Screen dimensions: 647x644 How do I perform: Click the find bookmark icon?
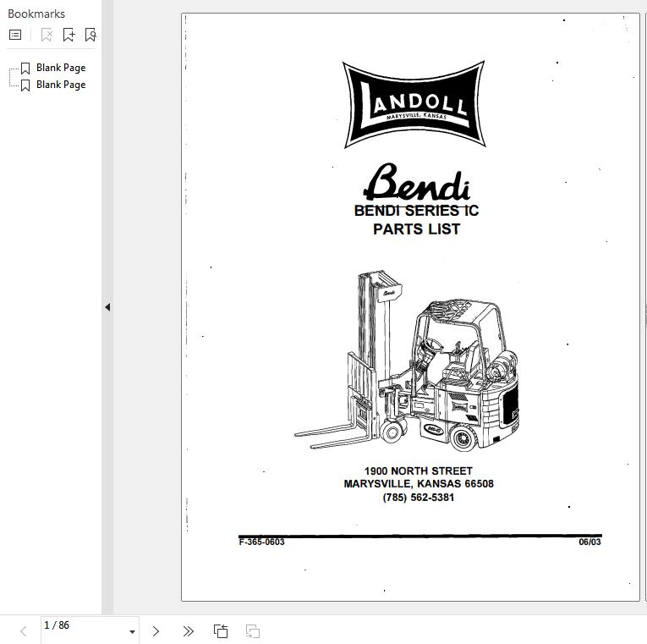[x=90, y=35]
